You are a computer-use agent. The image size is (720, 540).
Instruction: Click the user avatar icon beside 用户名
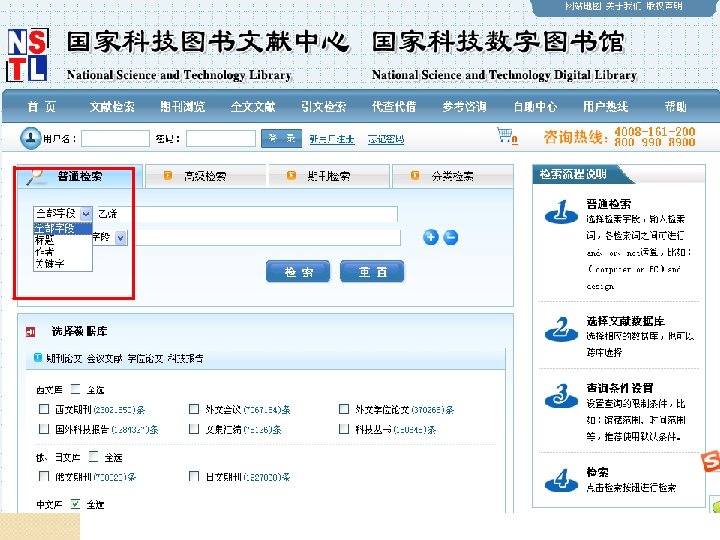31,137
